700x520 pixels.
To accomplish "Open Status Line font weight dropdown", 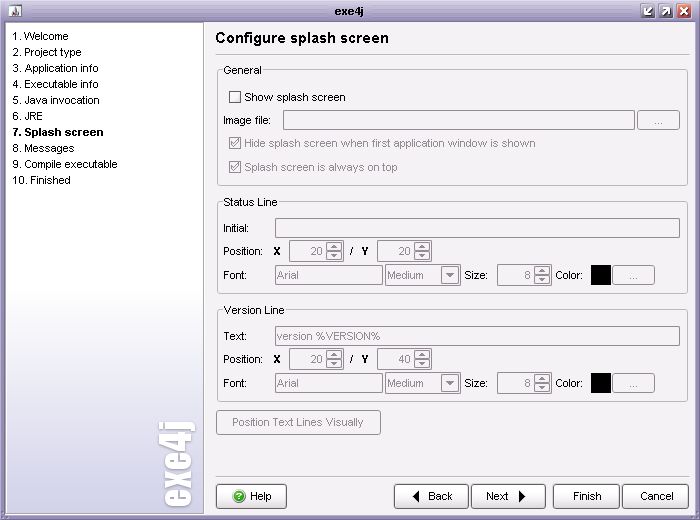I will [x=450, y=275].
